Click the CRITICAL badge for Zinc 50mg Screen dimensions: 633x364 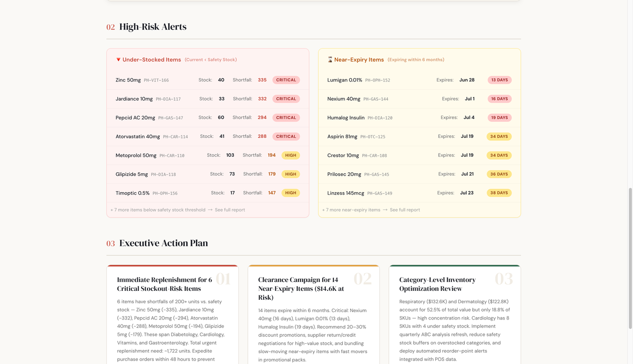tap(286, 80)
